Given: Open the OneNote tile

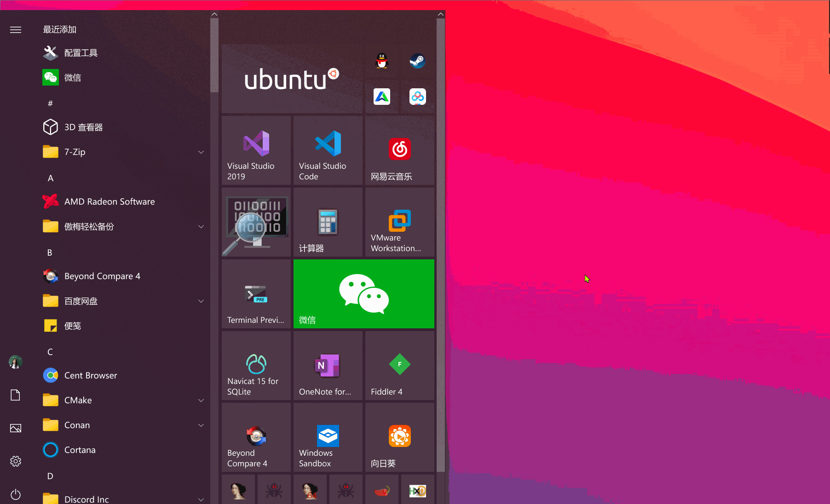Looking at the screenshot, I should click(x=328, y=366).
